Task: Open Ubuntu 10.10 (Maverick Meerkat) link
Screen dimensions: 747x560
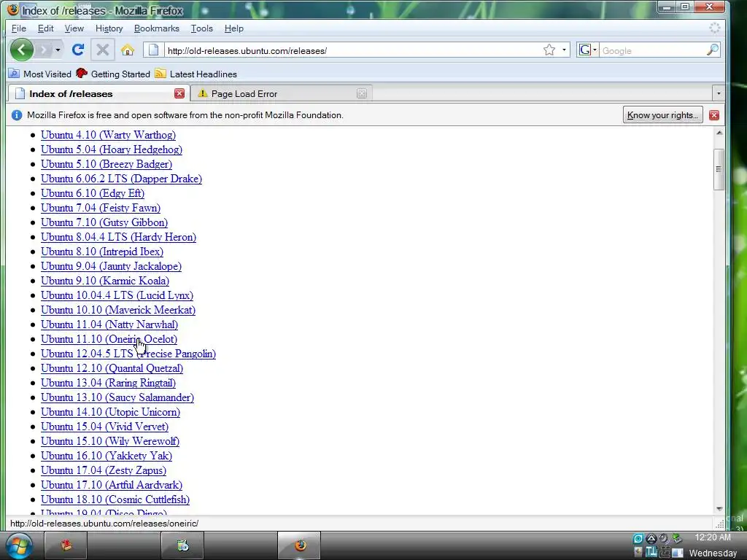Action: click(118, 310)
